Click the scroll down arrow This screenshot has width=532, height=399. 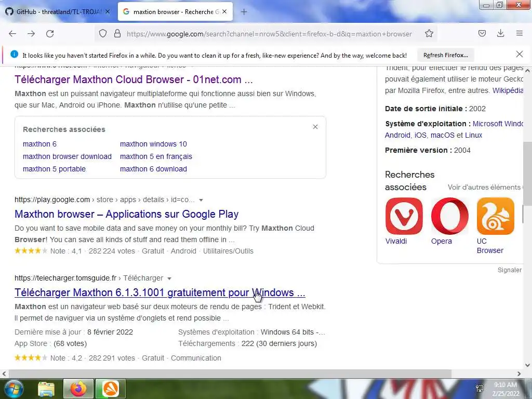tap(527, 365)
